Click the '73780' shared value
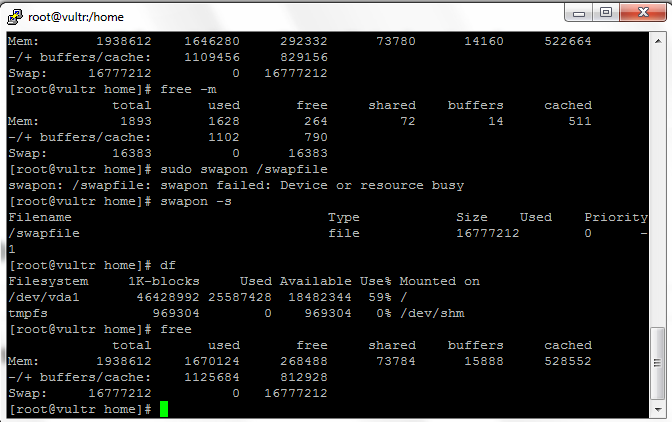Screen dimensions: 672x422 [x=396, y=42]
